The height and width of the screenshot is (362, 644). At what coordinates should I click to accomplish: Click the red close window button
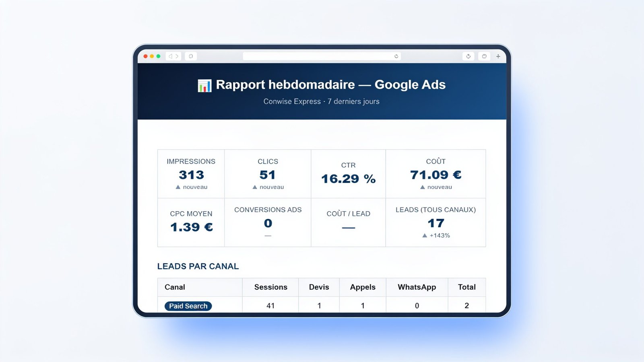145,56
